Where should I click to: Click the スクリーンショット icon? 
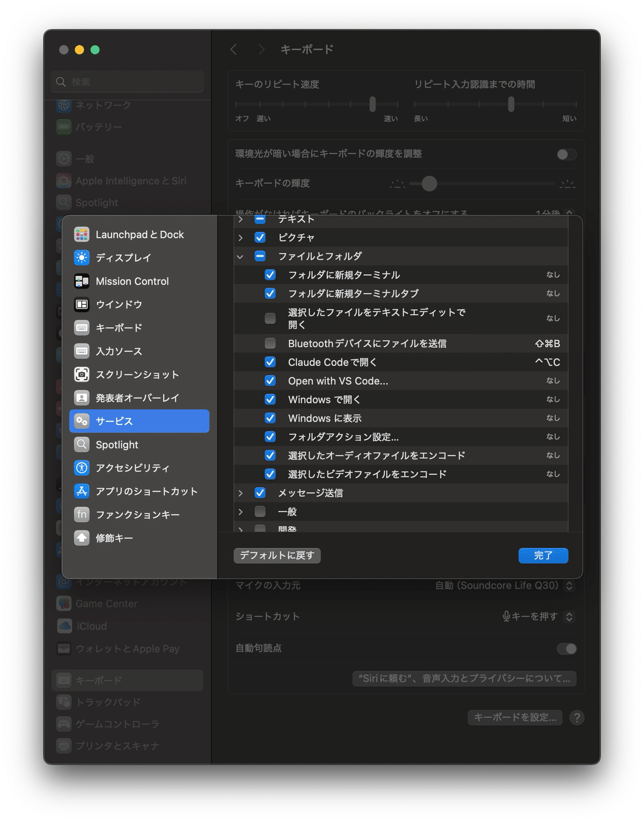(82, 375)
